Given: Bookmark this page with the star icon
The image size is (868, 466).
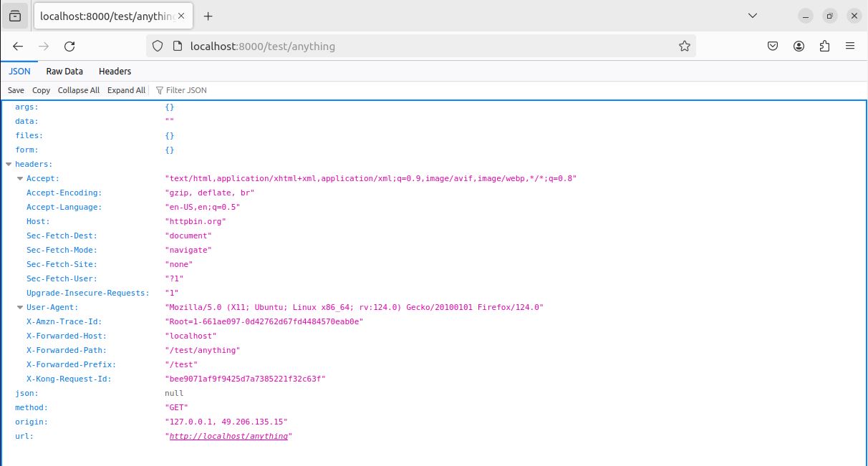Looking at the screenshot, I should (684, 46).
